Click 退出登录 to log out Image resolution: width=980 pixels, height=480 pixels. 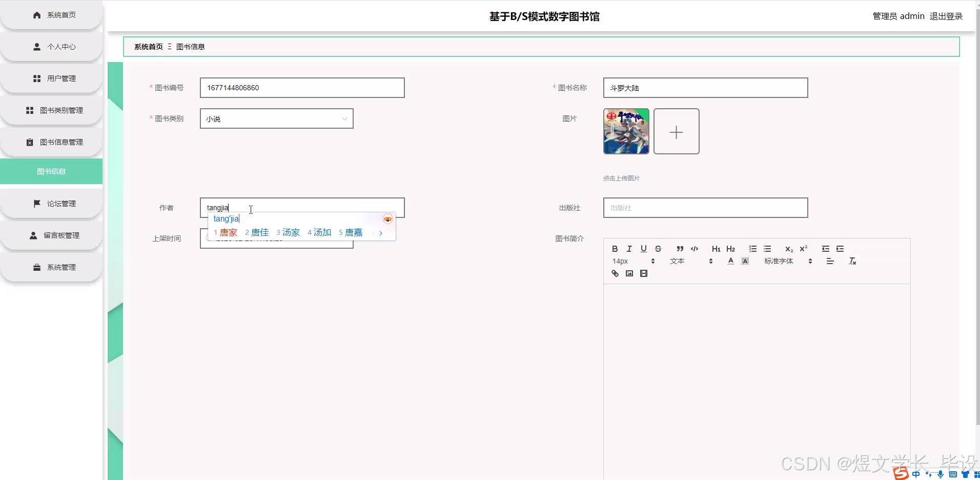[946, 16]
